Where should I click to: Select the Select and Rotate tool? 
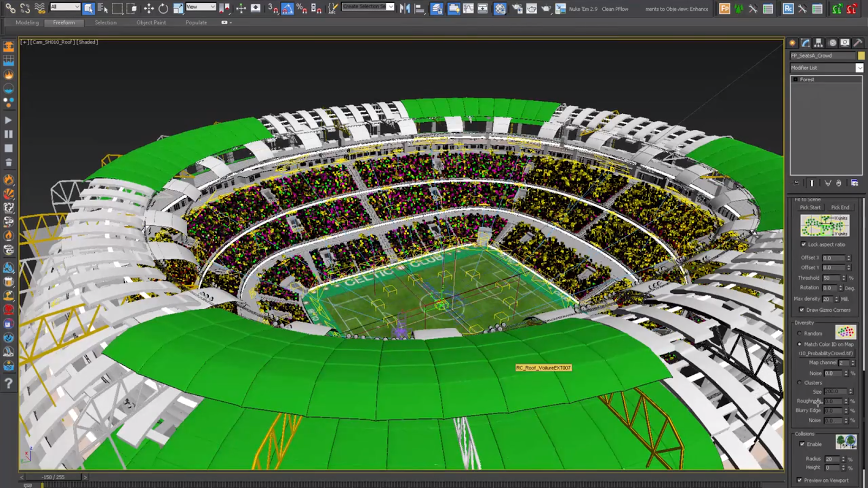point(164,7)
